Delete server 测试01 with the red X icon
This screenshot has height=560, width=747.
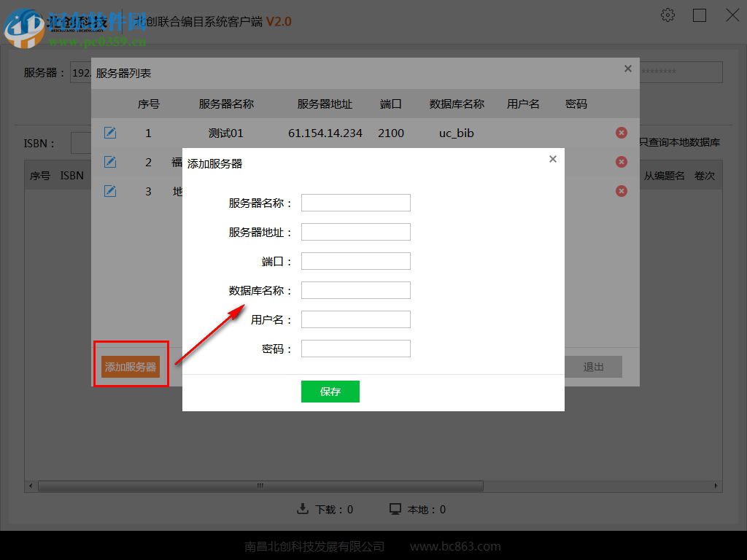(x=622, y=133)
